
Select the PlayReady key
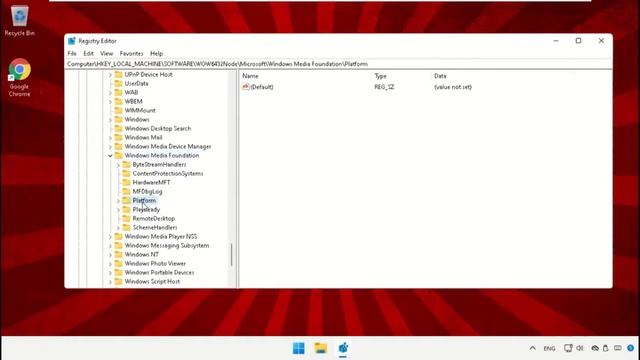[146, 209]
